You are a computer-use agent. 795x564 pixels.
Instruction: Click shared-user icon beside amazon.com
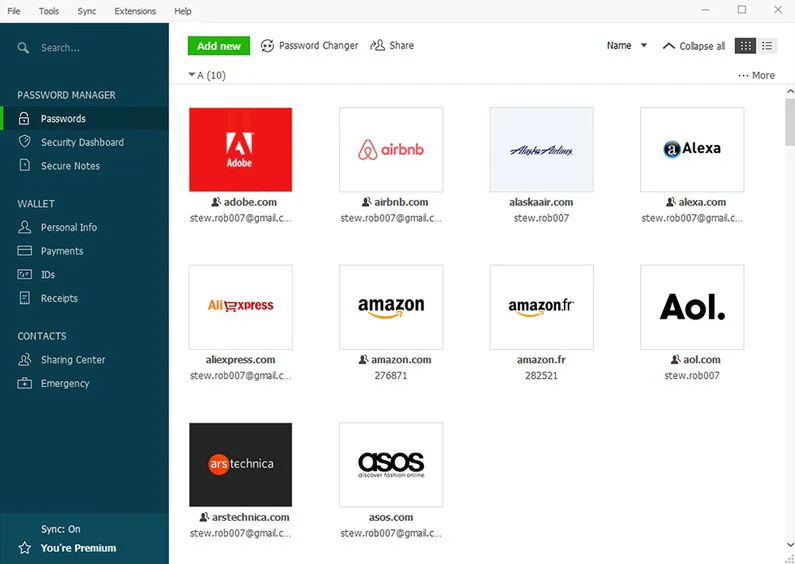(364, 360)
